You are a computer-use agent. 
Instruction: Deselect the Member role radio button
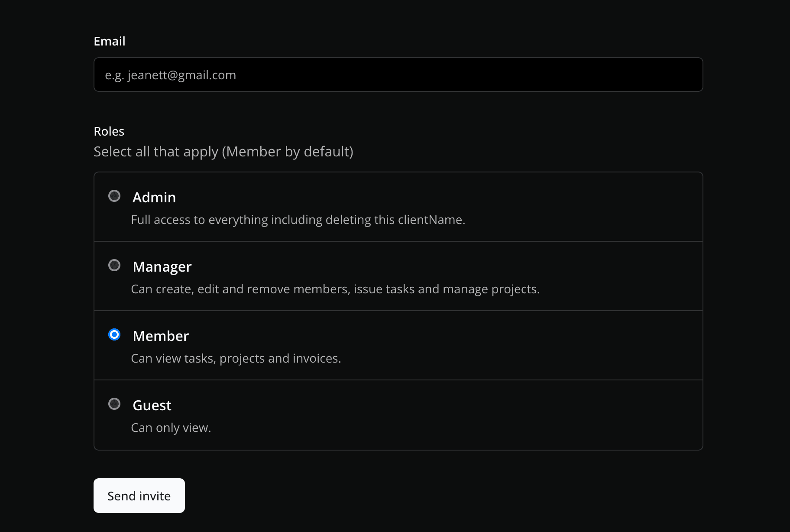[114, 334]
